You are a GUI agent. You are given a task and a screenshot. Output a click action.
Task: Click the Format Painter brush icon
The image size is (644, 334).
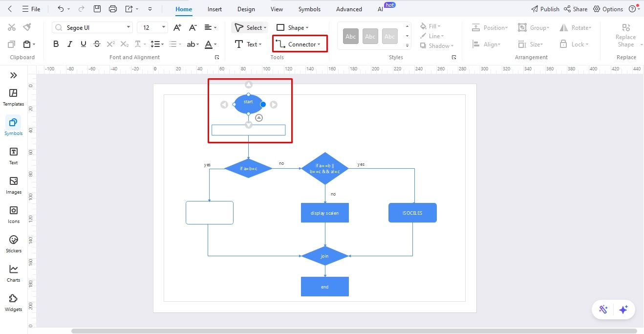[x=27, y=27]
